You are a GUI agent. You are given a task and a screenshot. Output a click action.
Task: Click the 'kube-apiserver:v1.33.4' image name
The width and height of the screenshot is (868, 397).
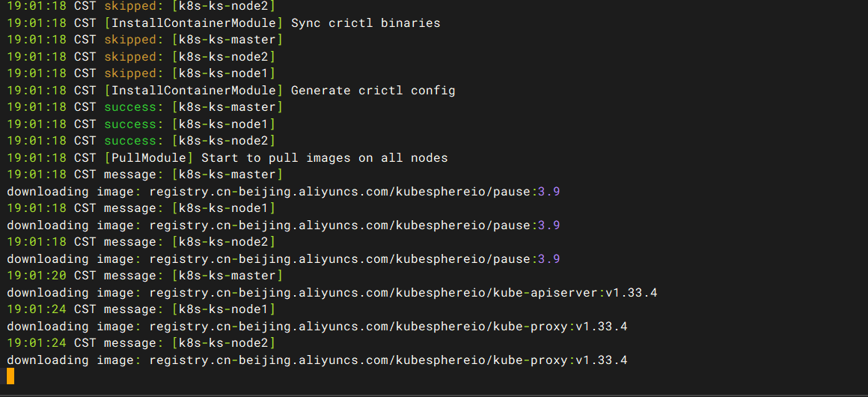[x=575, y=292]
